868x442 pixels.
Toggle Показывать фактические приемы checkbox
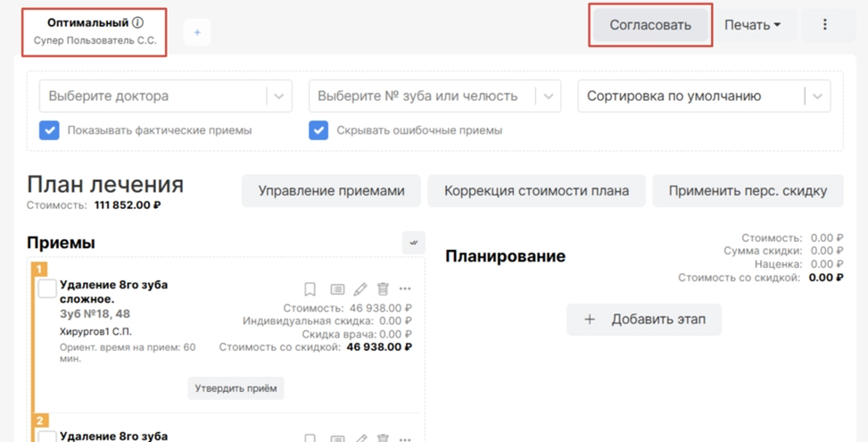(x=49, y=130)
